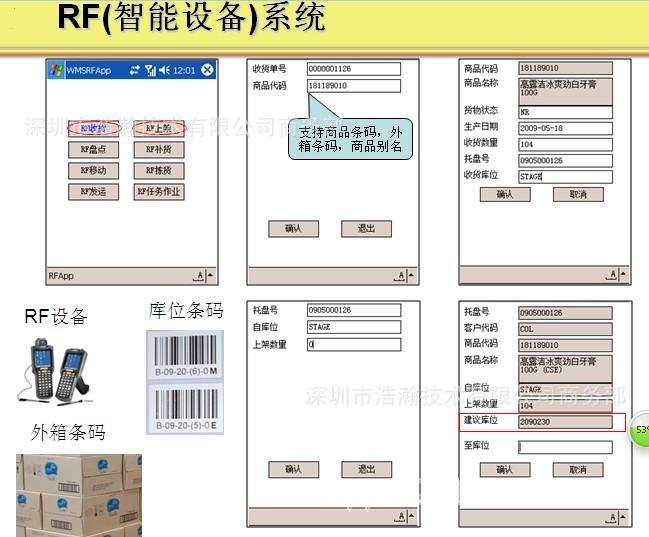Click the 上架数量 input field
This screenshot has height=537, width=649.
[x=353, y=344]
